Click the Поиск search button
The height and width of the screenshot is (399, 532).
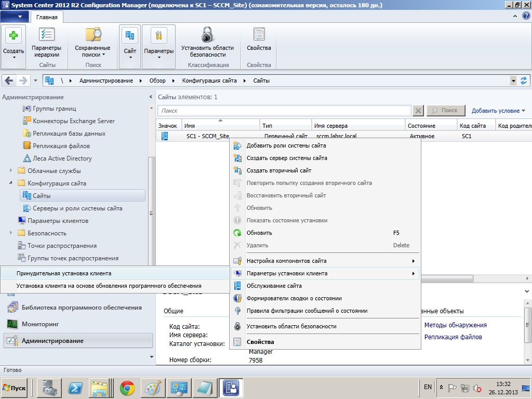446,111
